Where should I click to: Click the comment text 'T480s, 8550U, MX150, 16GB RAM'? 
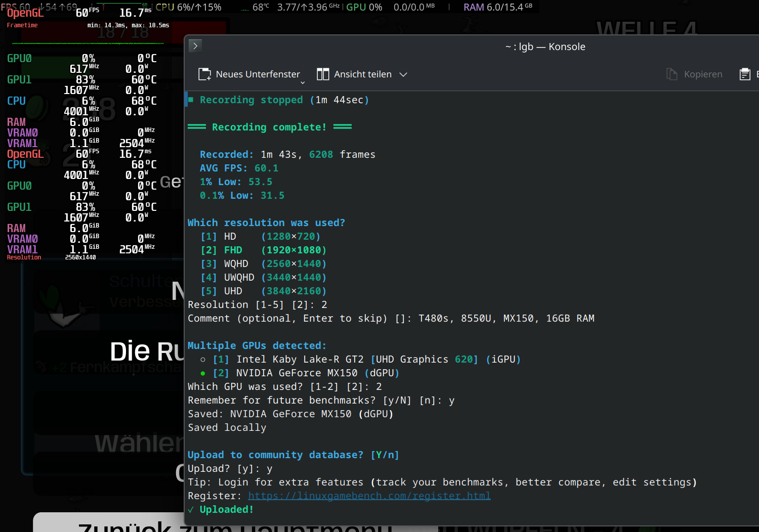pos(507,318)
